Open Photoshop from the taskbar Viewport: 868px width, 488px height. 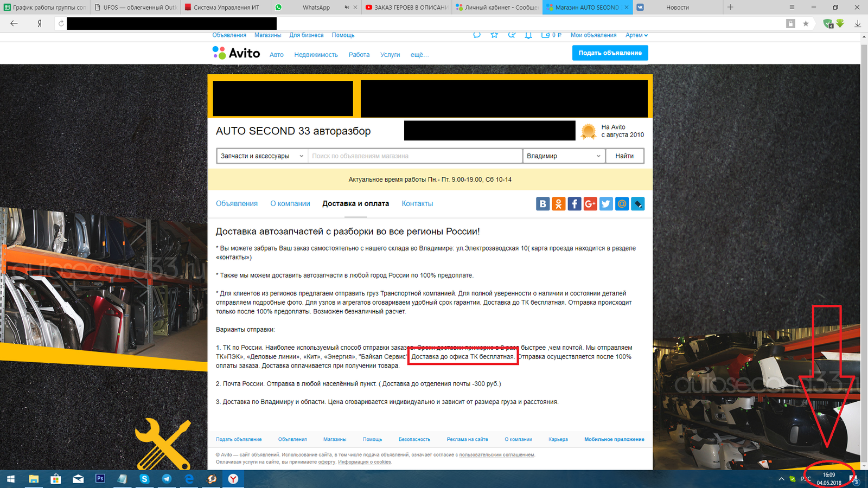tap(100, 478)
